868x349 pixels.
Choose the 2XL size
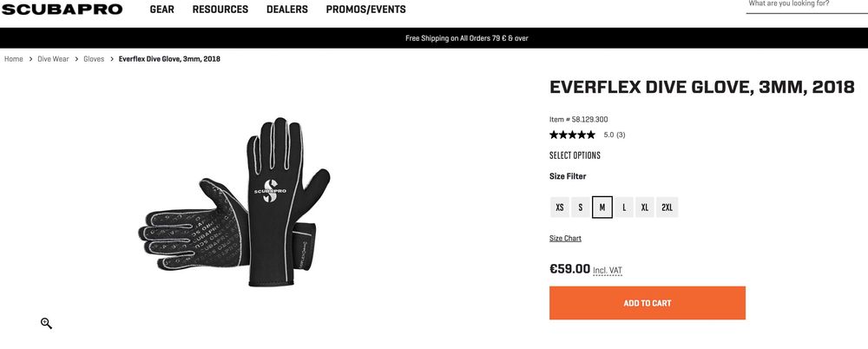pos(667,207)
